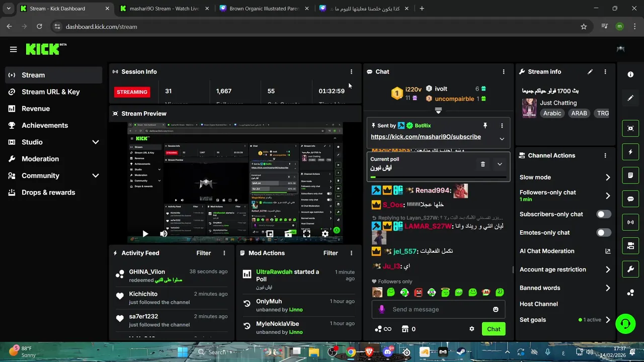Open stream preview settings gear
Image resolution: width=644 pixels, height=362 pixels.
325,234
